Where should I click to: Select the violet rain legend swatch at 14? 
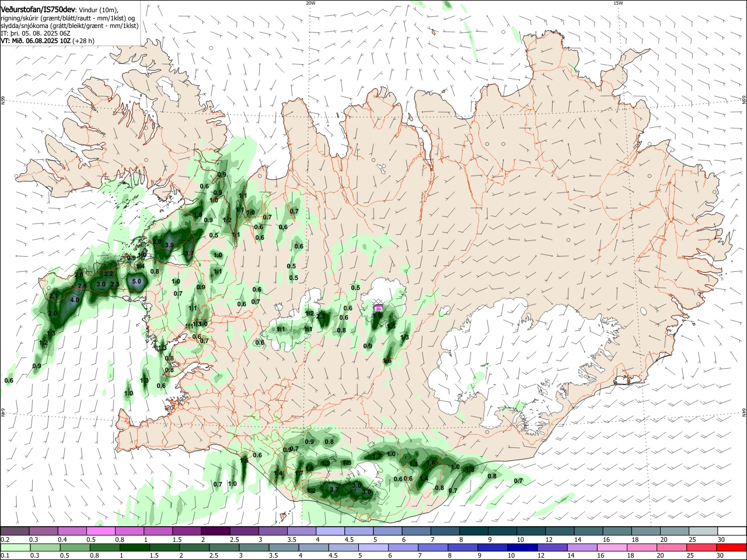[581, 548]
